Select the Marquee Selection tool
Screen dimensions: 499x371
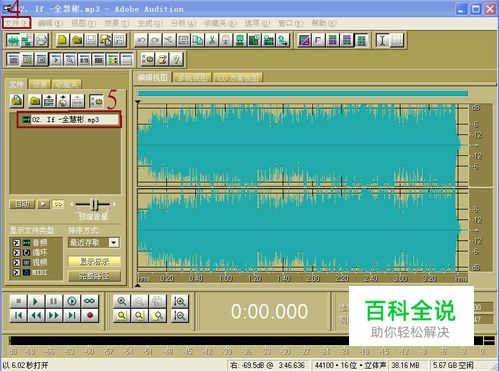tap(397, 40)
